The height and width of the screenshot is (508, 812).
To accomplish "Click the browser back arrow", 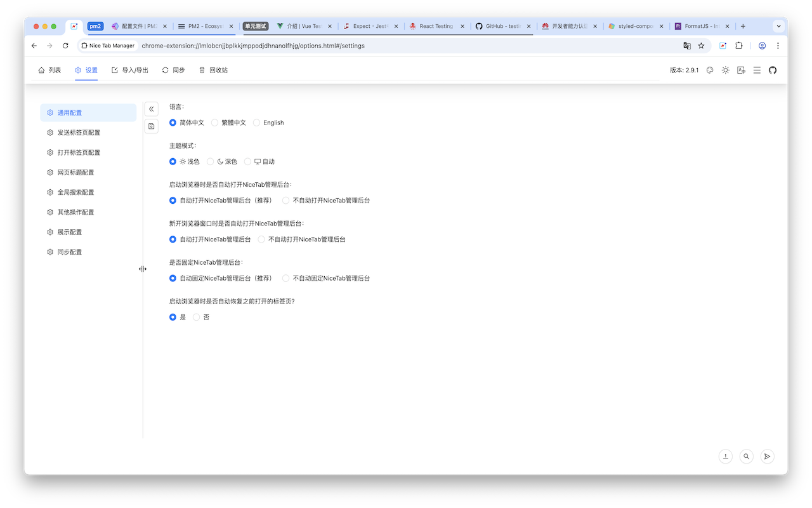I will click(x=34, y=46).
